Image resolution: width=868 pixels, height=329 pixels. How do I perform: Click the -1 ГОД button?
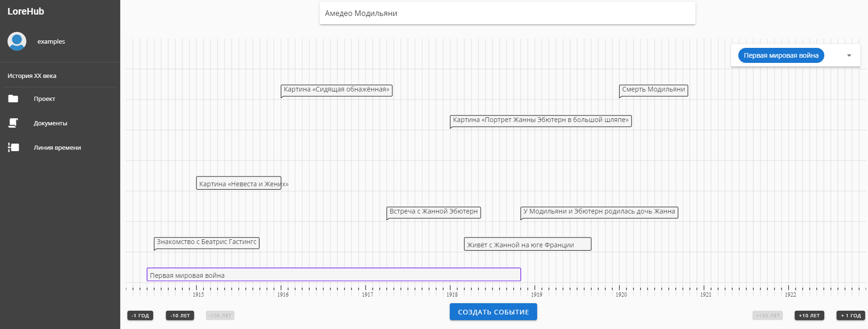pos(140,315)
